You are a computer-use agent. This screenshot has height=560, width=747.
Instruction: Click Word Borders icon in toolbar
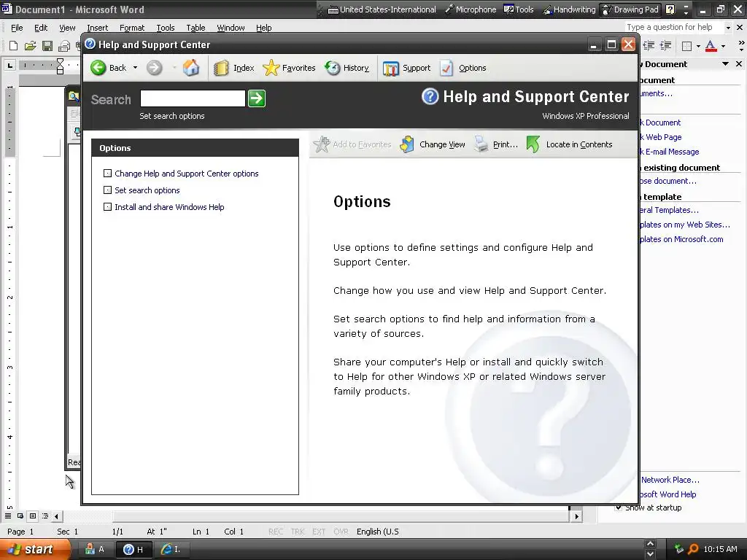click(686, 46)
